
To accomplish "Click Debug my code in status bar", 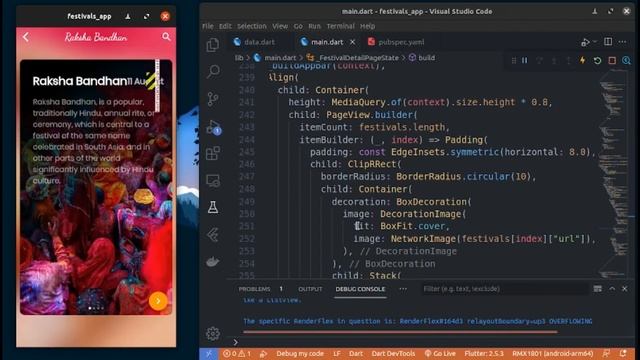I will point(300,353).
